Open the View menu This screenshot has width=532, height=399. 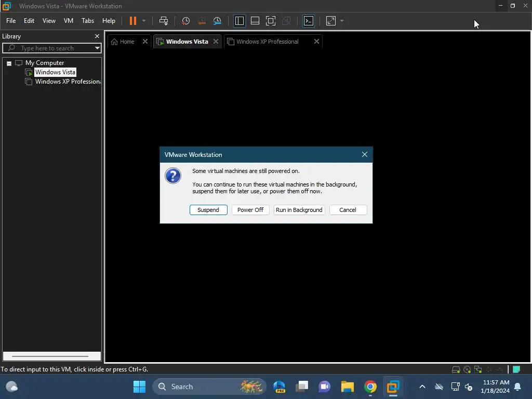[49, 21]
